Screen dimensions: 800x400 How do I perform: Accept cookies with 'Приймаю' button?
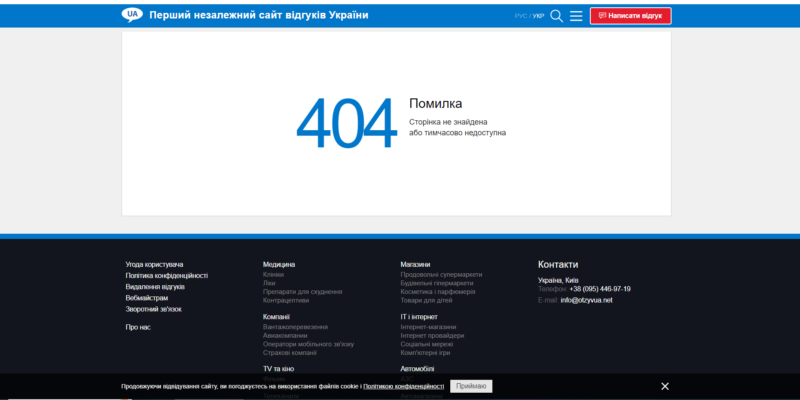tap(470, 386)
